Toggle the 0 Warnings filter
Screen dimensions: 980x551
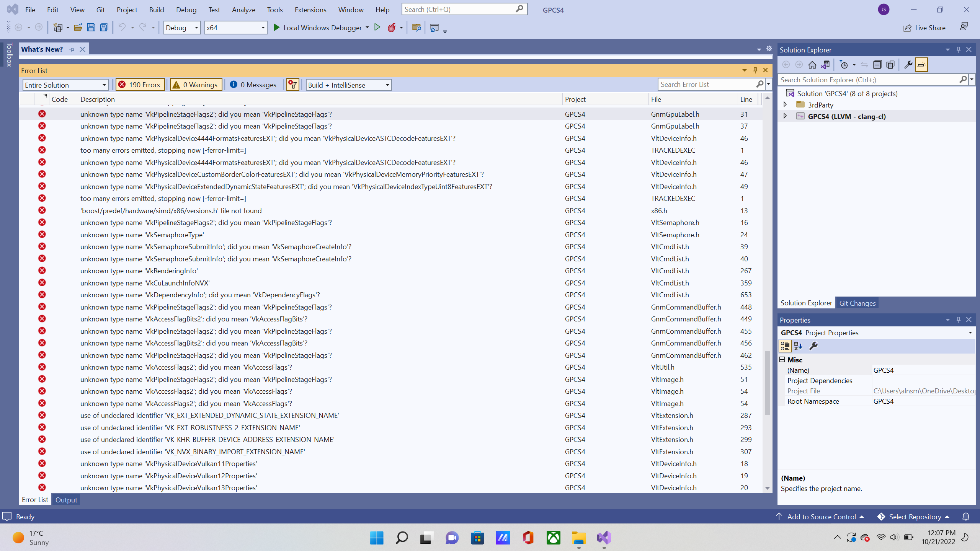click(196, 85)
